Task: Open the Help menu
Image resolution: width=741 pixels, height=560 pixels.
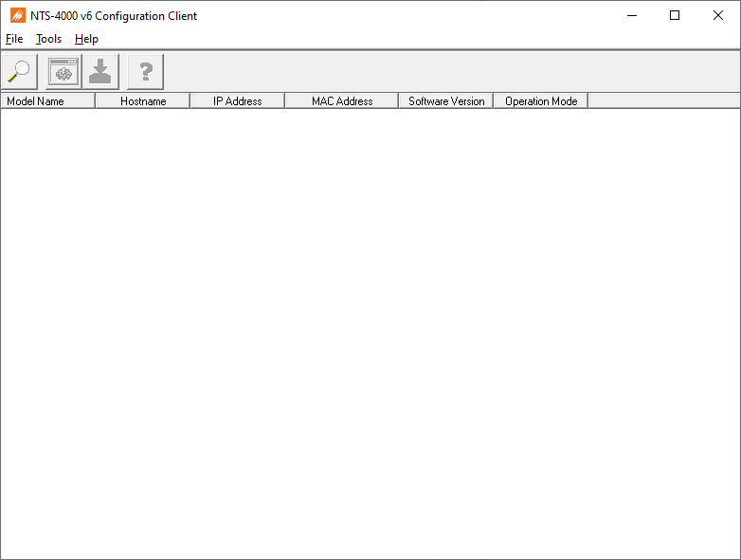Action: click(x=86, y=39)
